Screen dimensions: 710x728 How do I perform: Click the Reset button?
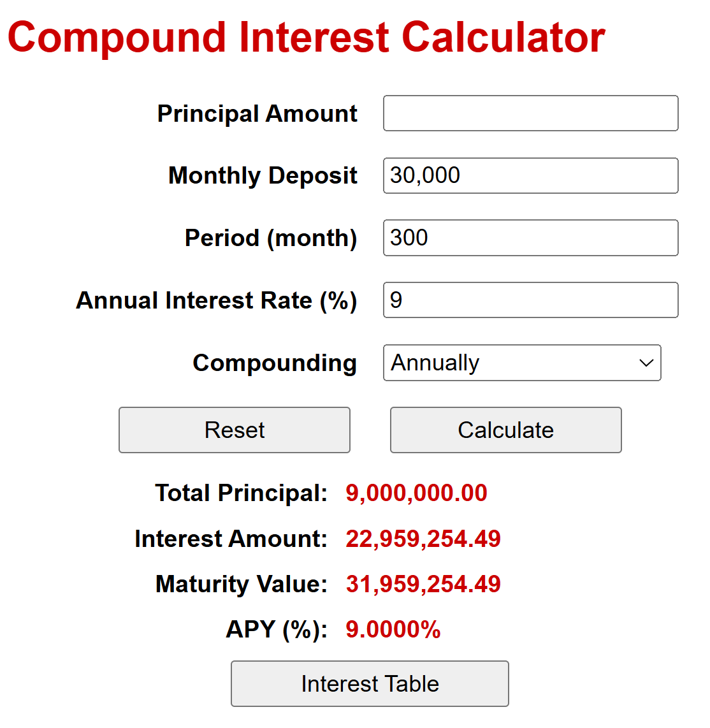[235, 430]
